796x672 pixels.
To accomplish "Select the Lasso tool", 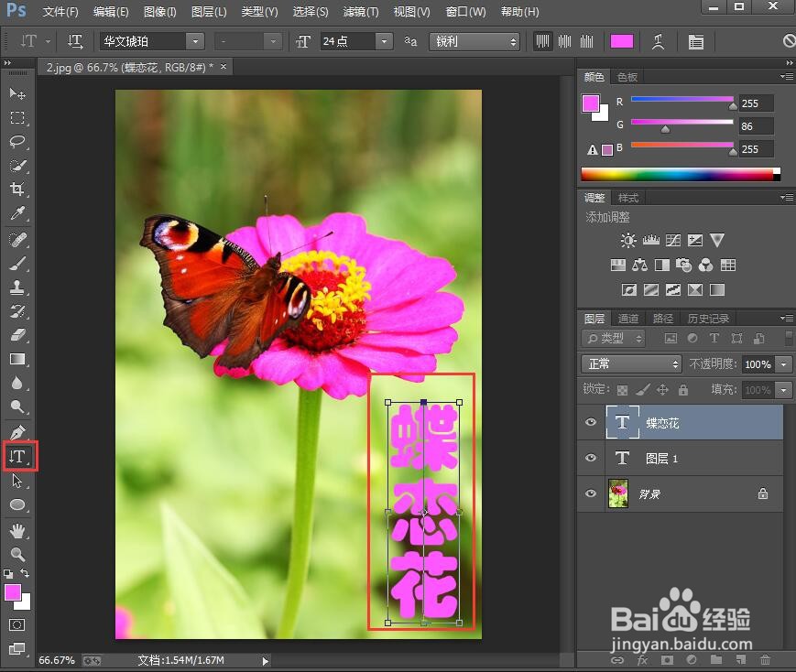I will [x=17, y=141].
